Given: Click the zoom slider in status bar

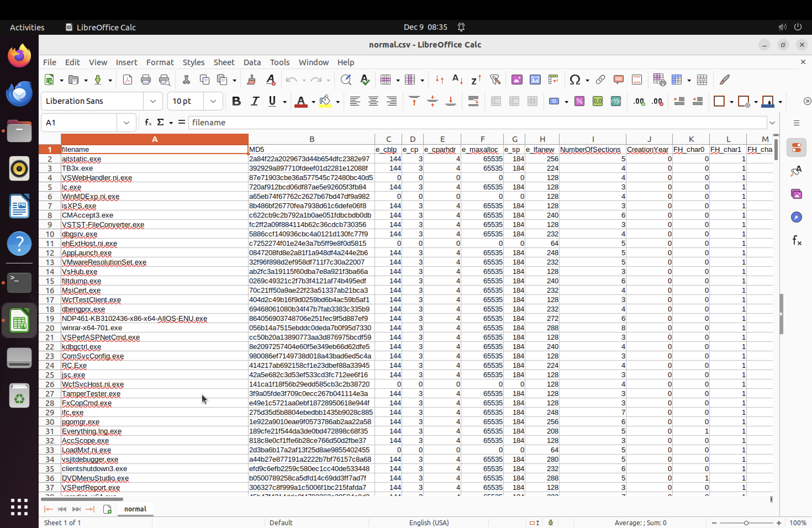Looking at the screenshot, I should tap(746, 522).
